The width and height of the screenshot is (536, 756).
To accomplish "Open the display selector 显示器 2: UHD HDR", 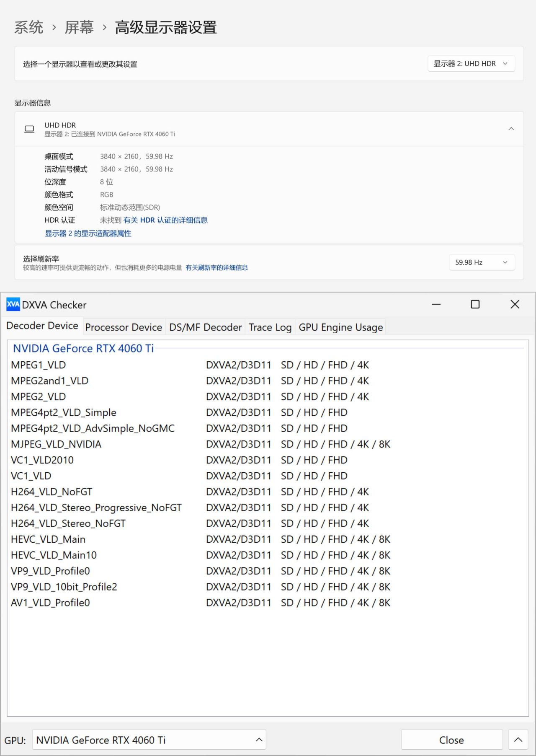I will click(471, 64).
